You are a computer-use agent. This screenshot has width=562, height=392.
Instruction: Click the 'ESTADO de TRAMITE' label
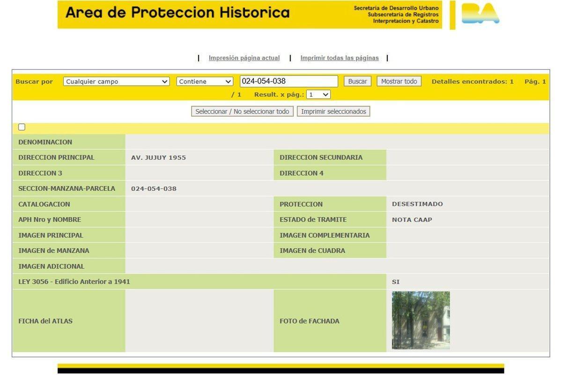point(313,220)
